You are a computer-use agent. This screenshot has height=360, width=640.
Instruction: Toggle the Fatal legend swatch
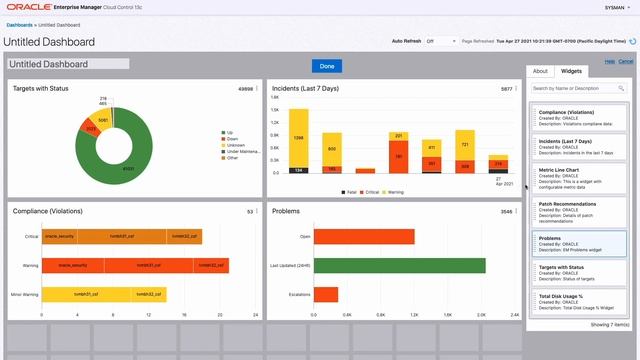[343, 192]
